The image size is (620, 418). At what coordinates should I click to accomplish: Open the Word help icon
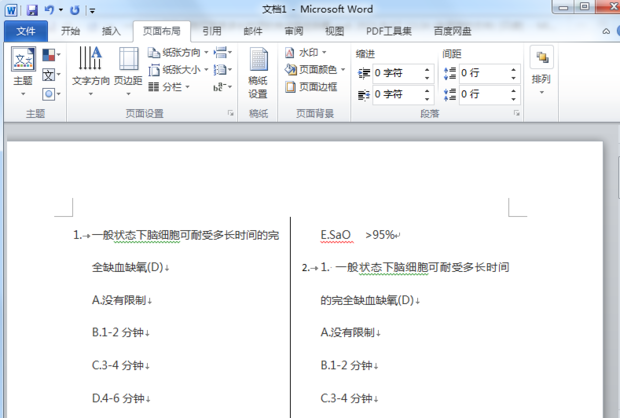pyautogui.click(x=618, y=31)
